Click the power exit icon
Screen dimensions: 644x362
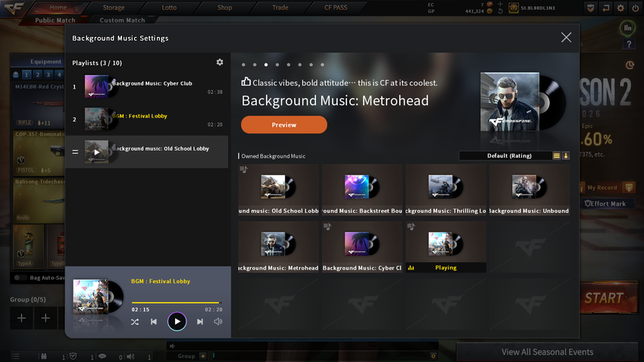tap(636, 8)
